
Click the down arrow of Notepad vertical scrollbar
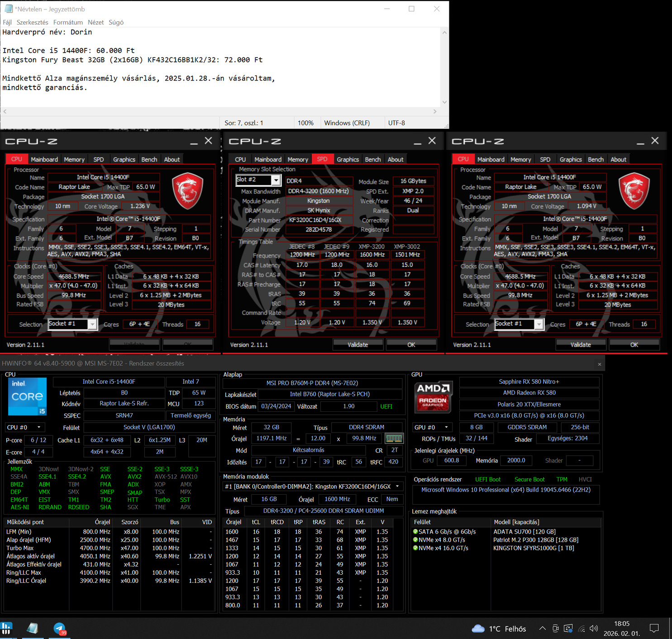point(444,102)
